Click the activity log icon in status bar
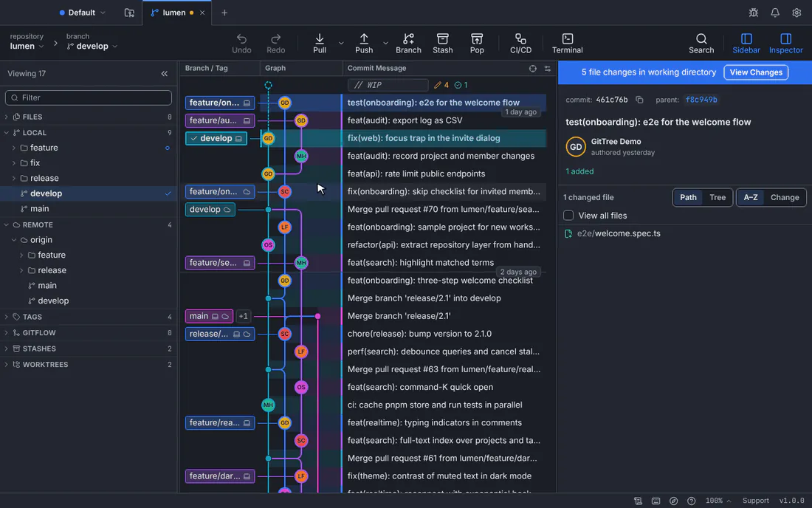The height and width of the screenshot is (508, 812). 638,501
